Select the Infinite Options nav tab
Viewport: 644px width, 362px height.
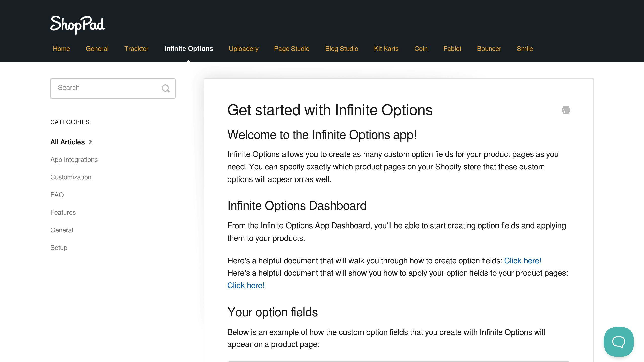[x=189, y=49]
